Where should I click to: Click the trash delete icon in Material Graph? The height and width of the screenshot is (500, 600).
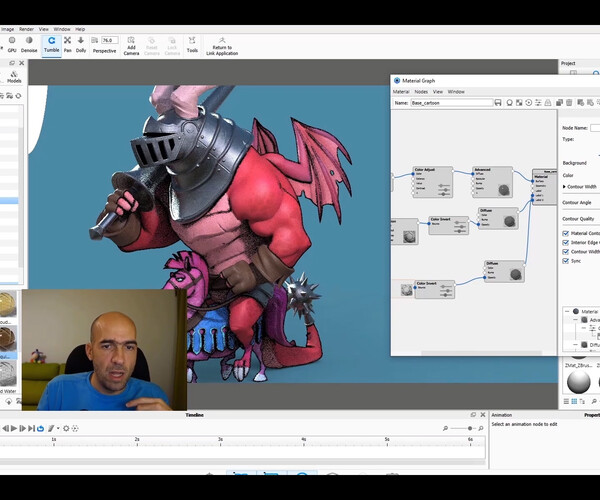(x=569, y=103)
